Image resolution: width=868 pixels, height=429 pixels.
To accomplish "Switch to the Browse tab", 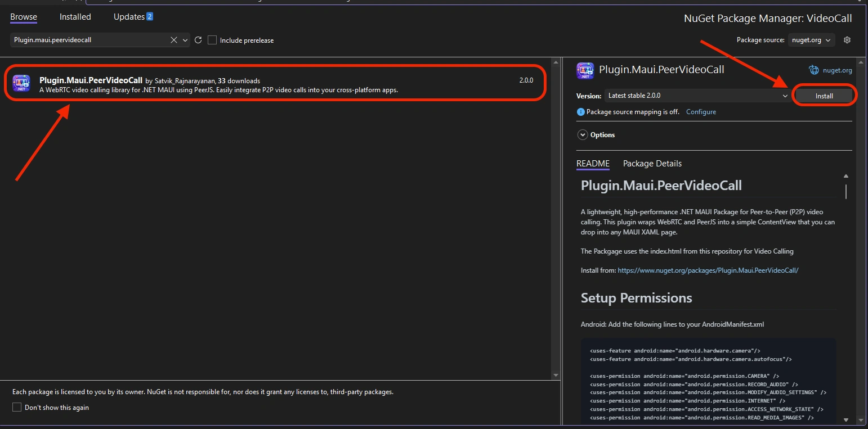I will (24, 17).
